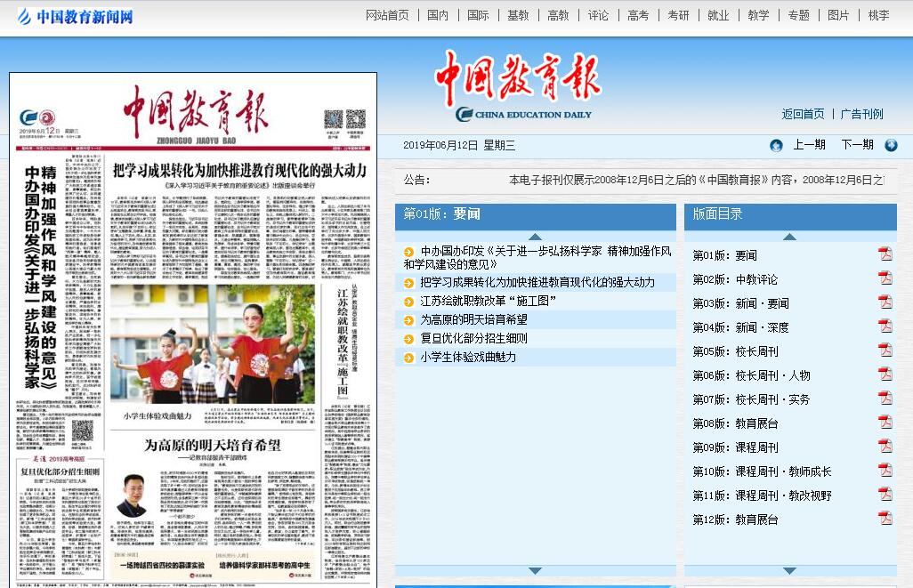Select 第01版：要闻 in page directory
The image size is (913, 588).
click(x=725, y=255)
